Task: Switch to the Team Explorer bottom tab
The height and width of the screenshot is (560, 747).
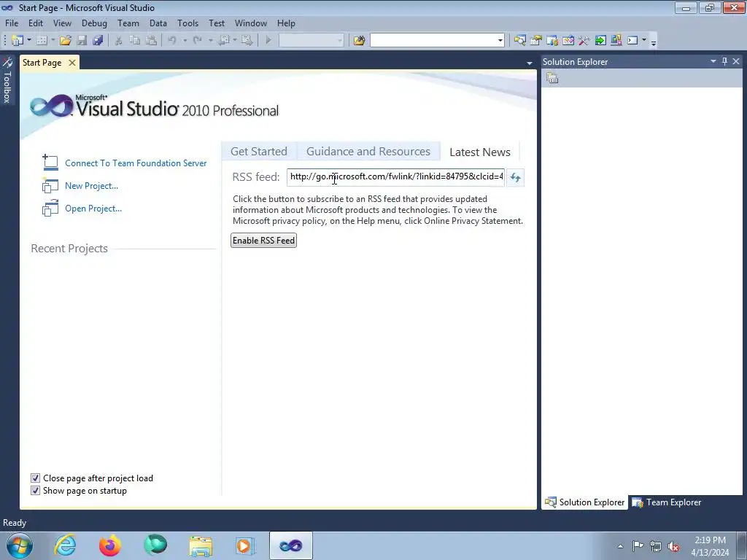Action: [667, 502]
